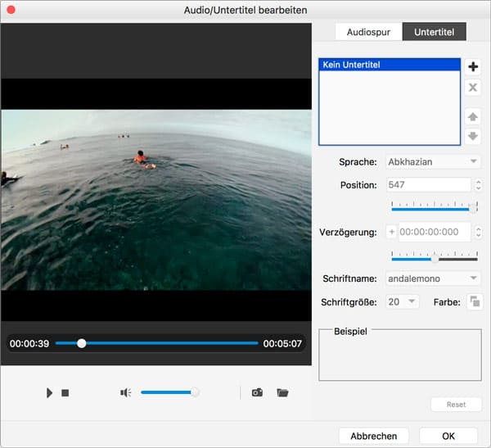The width and height of the screenshot is (491, 448).
Task: Expand the Sprache dropdown
Action: click(x=432, y=162)
